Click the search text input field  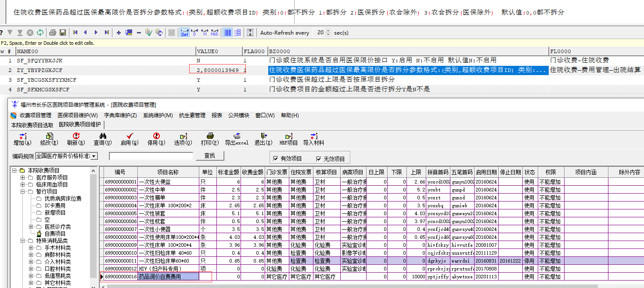[151, 156]
